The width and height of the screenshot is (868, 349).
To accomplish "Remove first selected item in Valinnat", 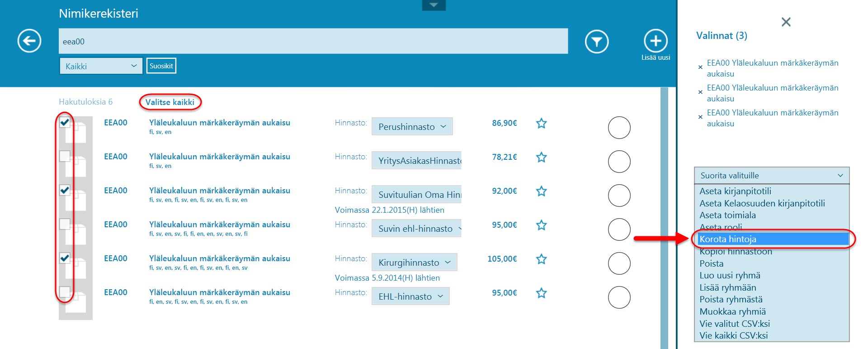I will tap(700, 67).
